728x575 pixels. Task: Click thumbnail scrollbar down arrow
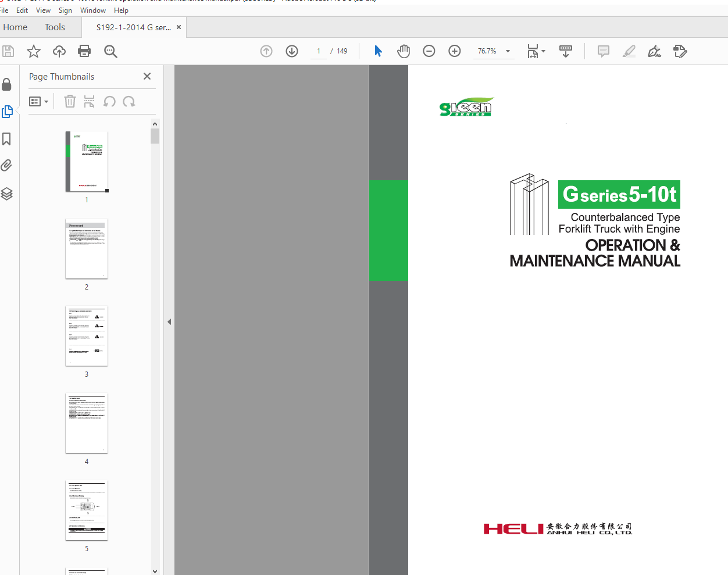click(x=155, y=571)
